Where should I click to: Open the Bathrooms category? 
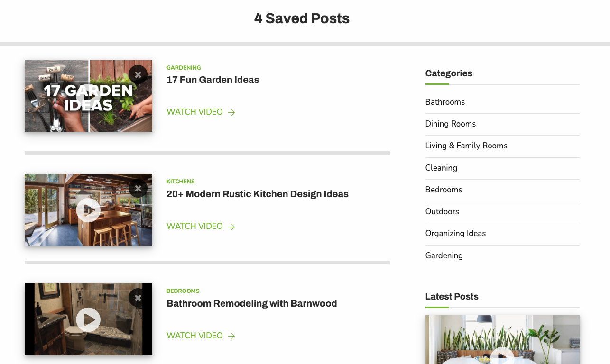(445, 102)
